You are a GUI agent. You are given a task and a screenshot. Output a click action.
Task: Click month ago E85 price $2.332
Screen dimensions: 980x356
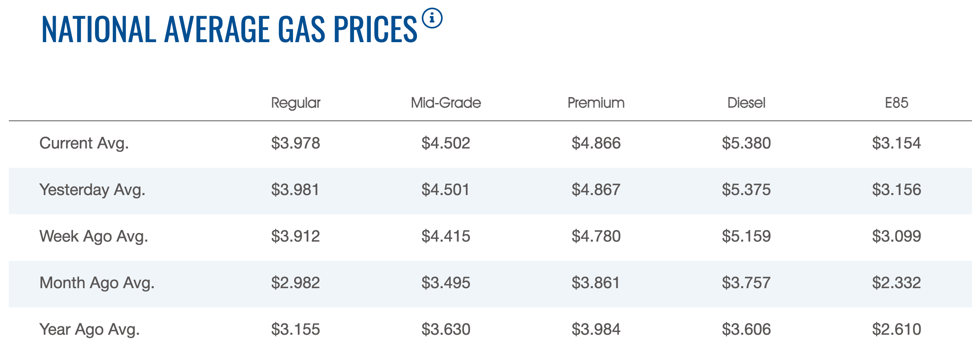897,283
